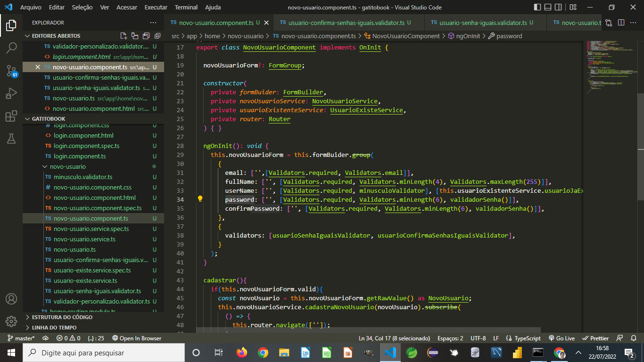Open novo-usuario.service.ts in file tree

(x=93, y=239)
